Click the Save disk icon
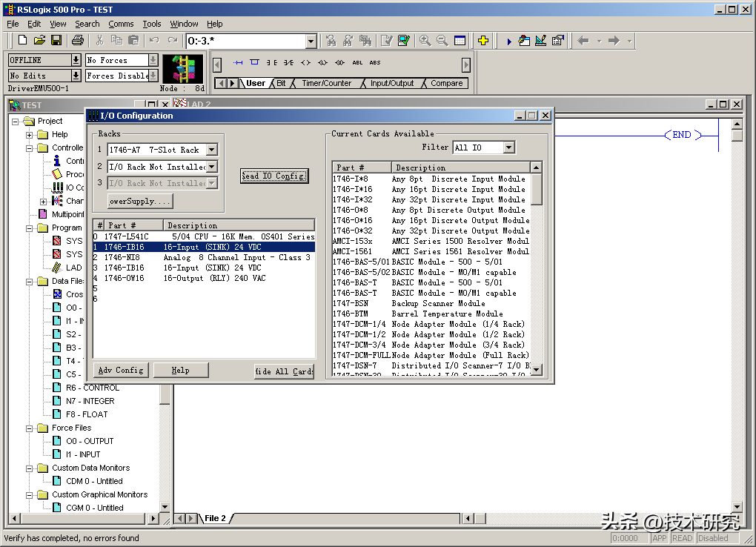 (x=56, y=41)
